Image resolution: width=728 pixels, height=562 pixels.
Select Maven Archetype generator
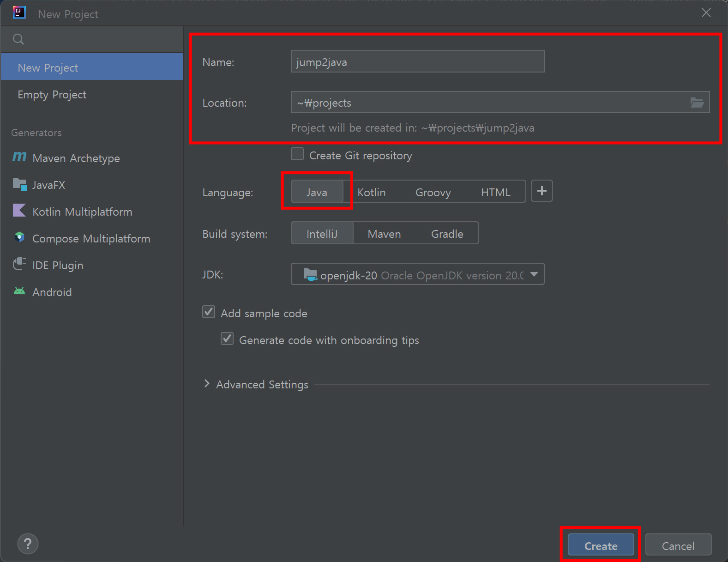click(x=92, y=157)
